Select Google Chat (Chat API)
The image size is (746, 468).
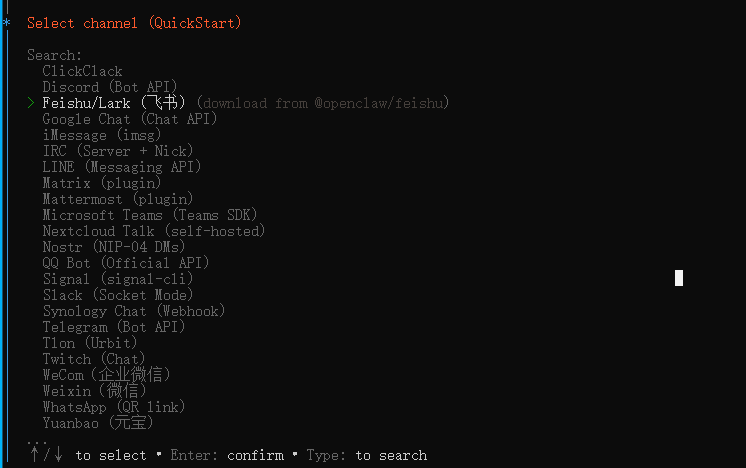tap(129, 119)
